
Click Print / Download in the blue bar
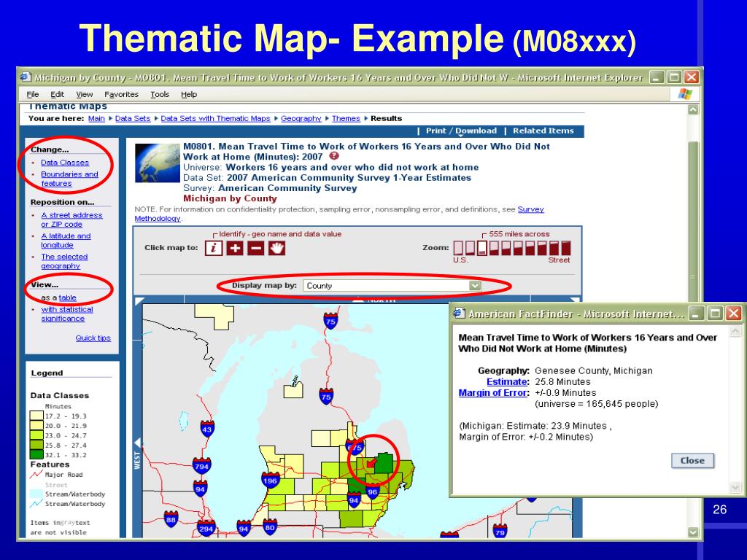461,131
